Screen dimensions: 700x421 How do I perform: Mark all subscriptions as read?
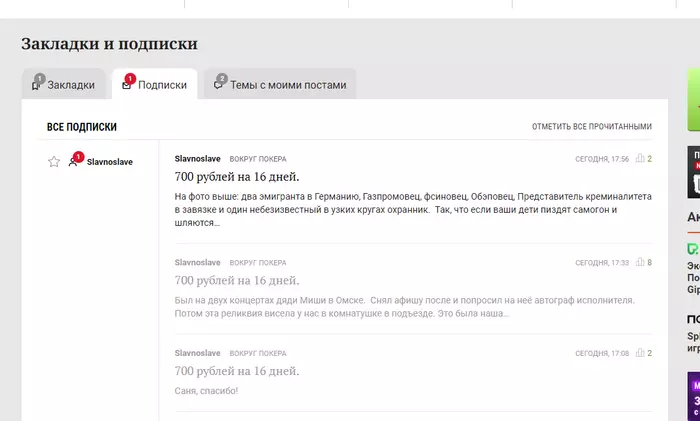(592, 127)
